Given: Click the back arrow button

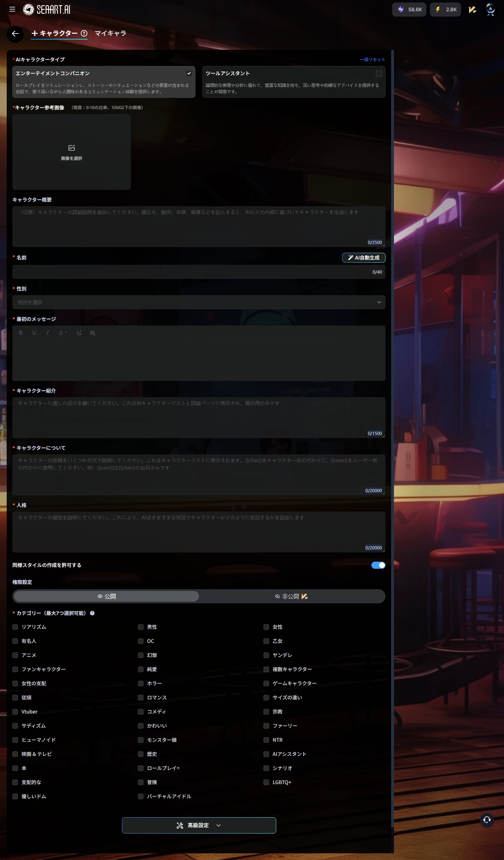Looking at the screenshot, I should coord(15,34).
